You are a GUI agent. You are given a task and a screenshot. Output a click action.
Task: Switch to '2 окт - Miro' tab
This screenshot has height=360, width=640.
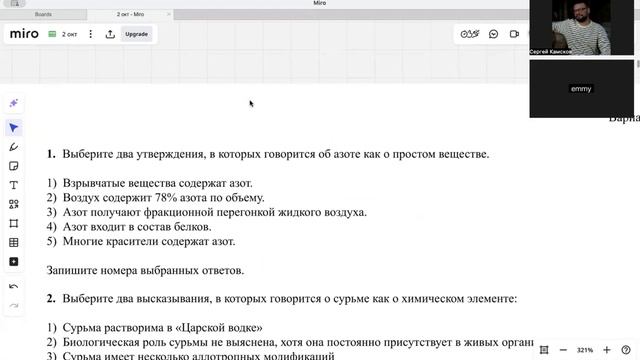click(130, 14)
